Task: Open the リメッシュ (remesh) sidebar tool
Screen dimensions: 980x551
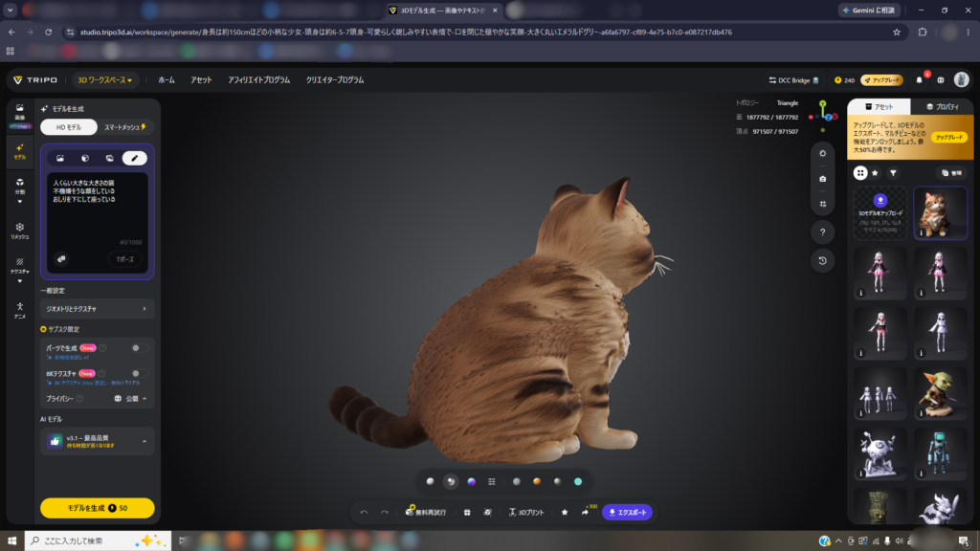Action: tap(19, 231)
